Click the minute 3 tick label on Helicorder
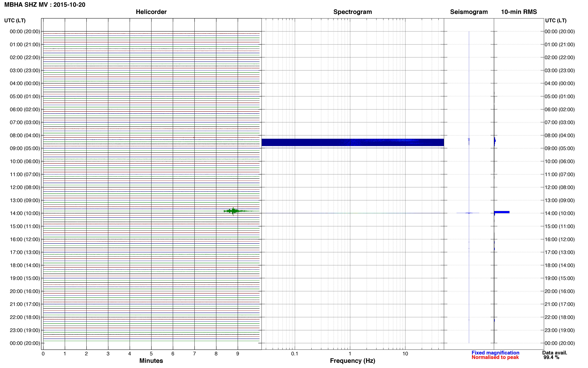588x368 pixels. pyautogui.click(x=108, y=354)
